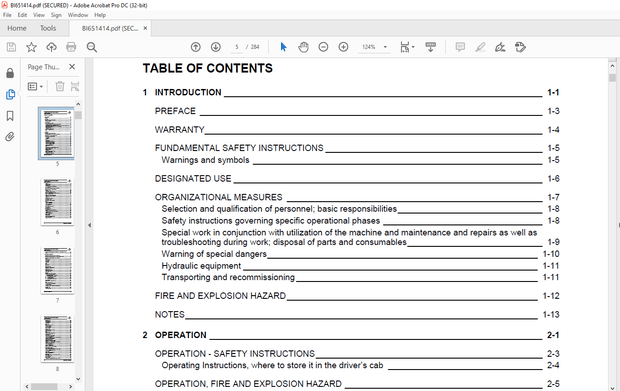Screen dimensions: 620x391
Task: Show the Attachments paperclip panel
Action: [x=10, y=137]
